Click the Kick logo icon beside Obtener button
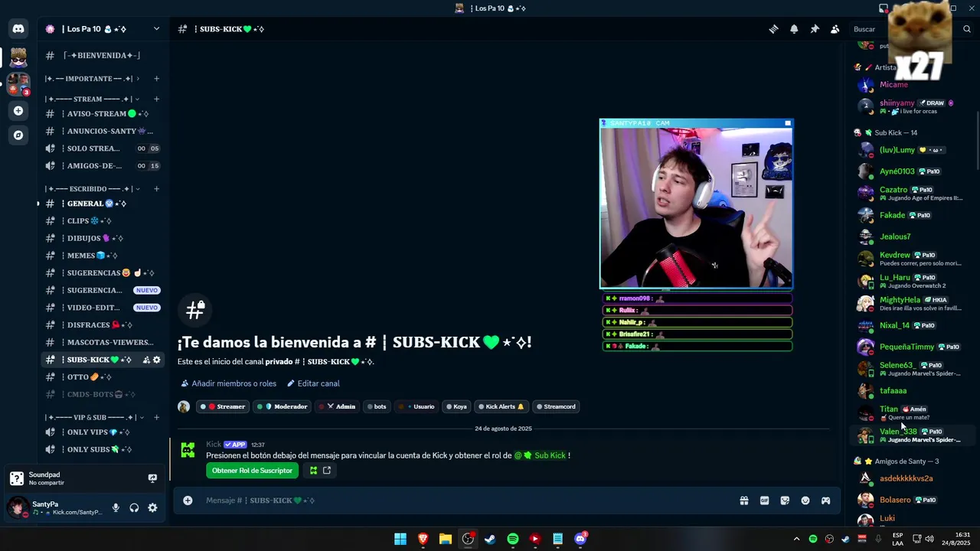The width and height of the screenshot is (980, 551). (x=313, y=471)
